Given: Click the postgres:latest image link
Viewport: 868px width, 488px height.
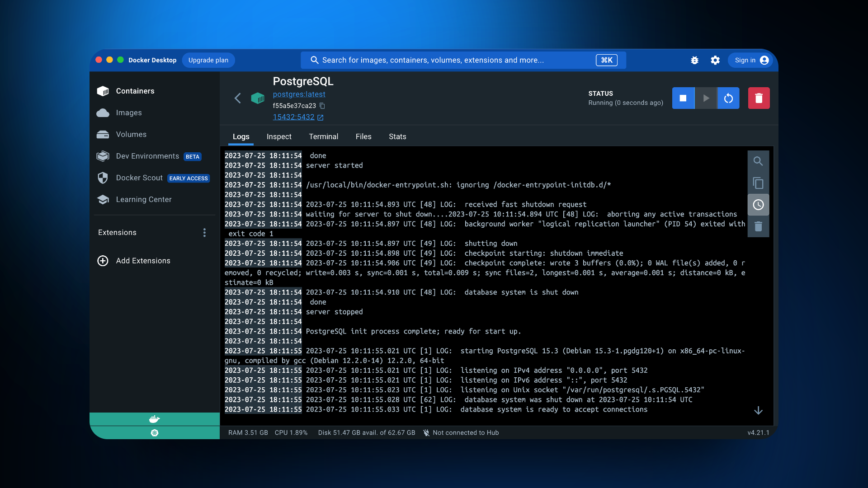Looking at the screenshot, I should 299,94.
